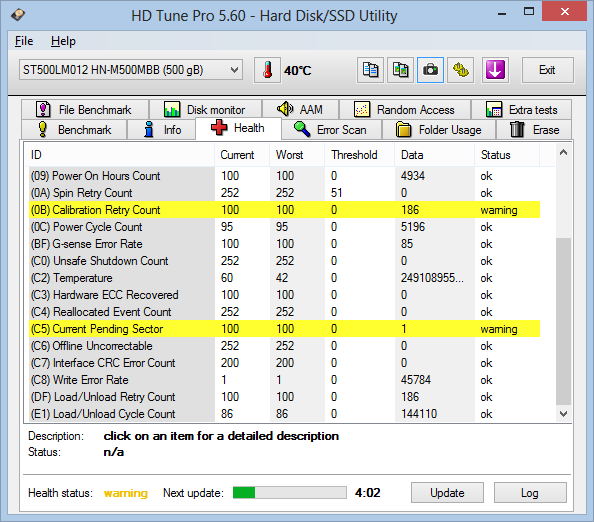Copy text info to clipboard icon
Viewport: 594px width, 522px height.
coord(370,70)
